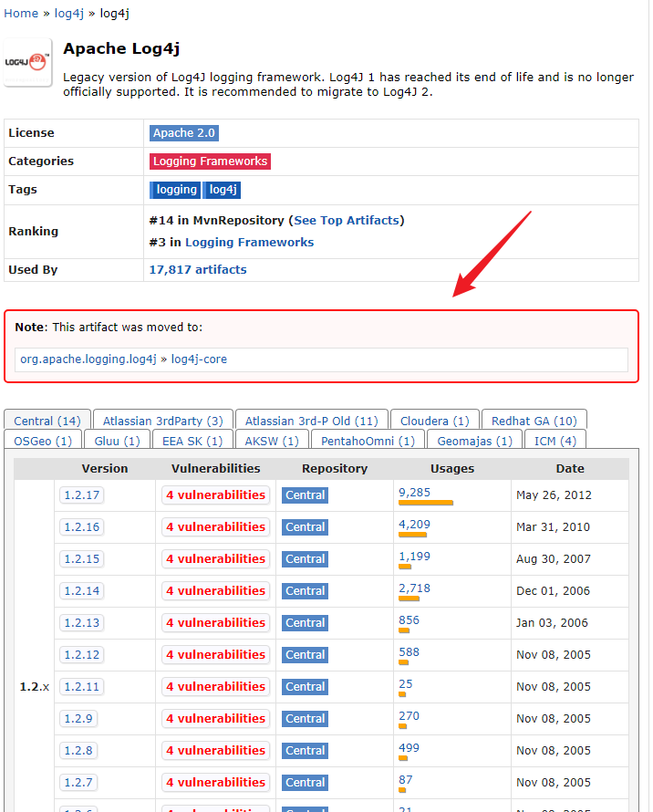Go to Home breadcrumb link

[x=21, y=14]
